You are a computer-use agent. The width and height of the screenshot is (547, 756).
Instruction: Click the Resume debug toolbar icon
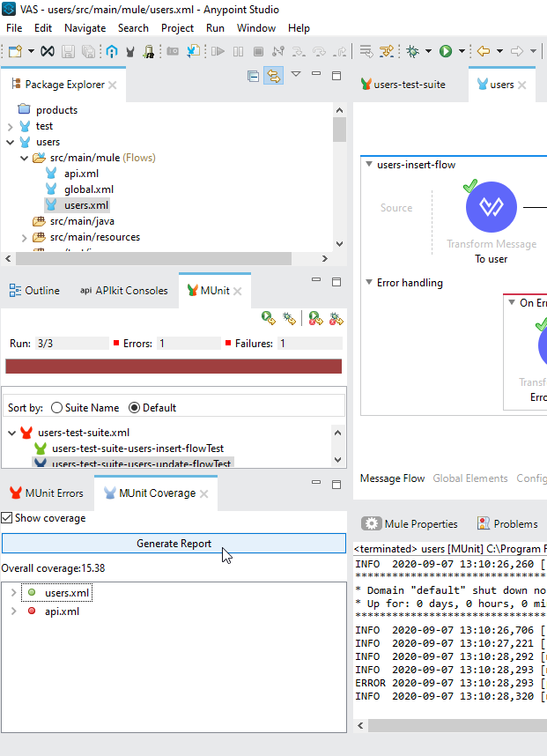coord(218,51)
